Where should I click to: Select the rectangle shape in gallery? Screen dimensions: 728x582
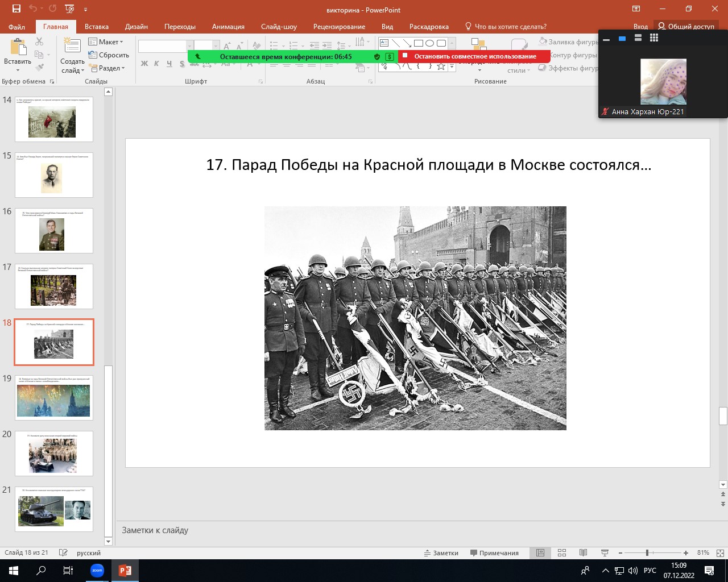pyautogui.click(x=419, y=43)
